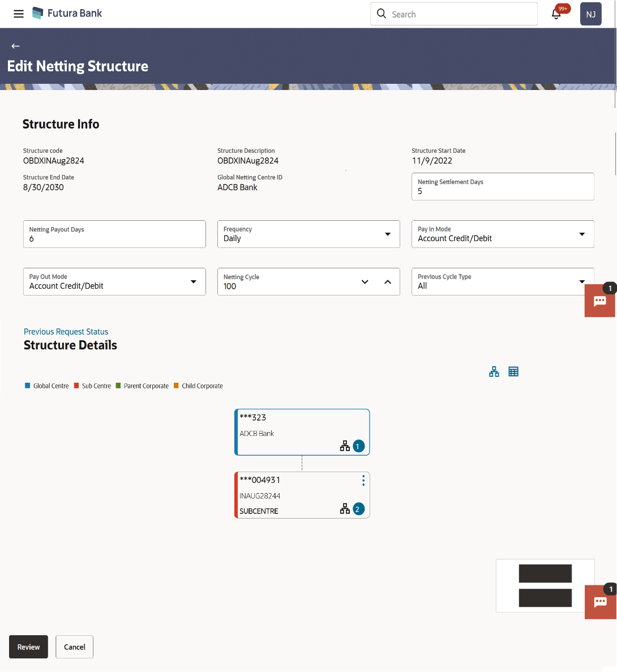This screenshot has height=672, width=617.
Task: Increase Netting Cycle with up chevron
Action: [388, 282]
